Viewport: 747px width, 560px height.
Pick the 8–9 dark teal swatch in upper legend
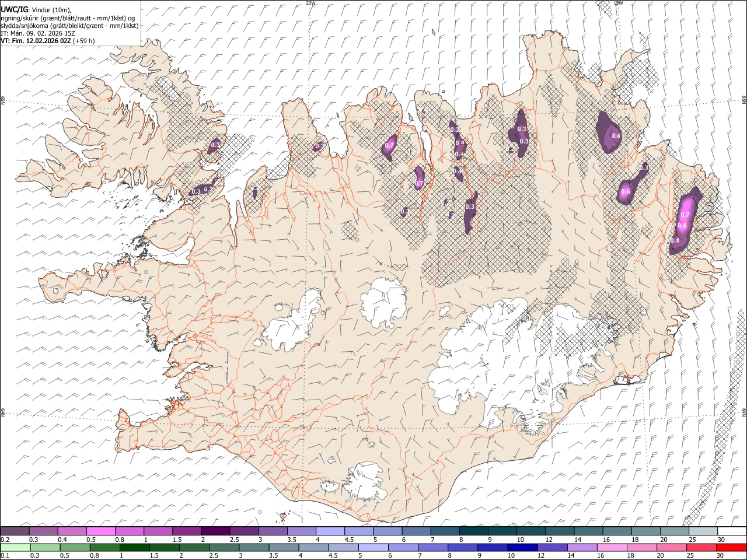point(474,531)
